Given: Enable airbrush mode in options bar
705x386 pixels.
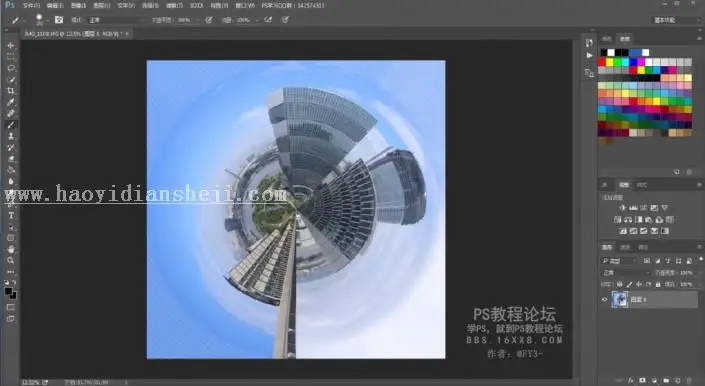Looking at the screenshot, I should click(268, 20).
